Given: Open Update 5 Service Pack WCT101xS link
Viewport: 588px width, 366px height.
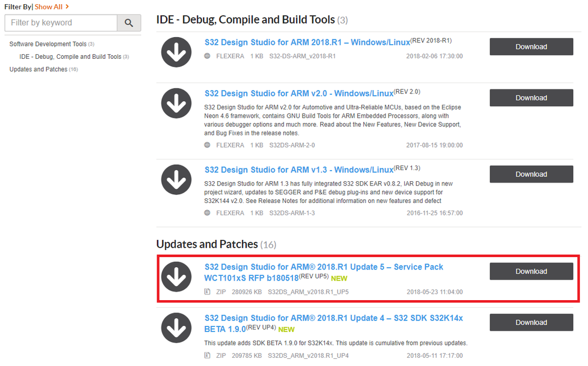Looking at the screenshot, I should pyautogui.click(x=324, y=272).
